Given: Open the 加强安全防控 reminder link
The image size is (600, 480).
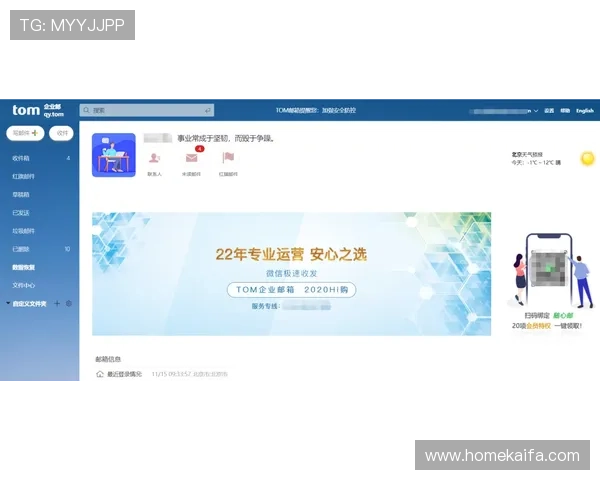Looking at the screenshot, I should click(339, 110).
